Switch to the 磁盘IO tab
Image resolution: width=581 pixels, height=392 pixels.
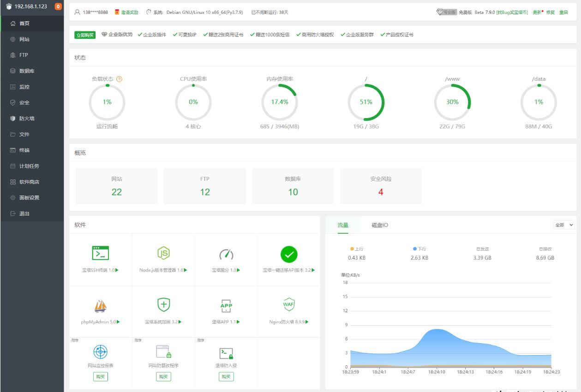tap(380, 225)
